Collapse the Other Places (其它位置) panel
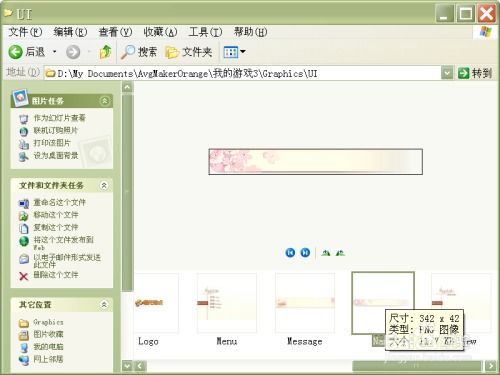Screen dimensions: 500x375 click(x=104, y=304)
